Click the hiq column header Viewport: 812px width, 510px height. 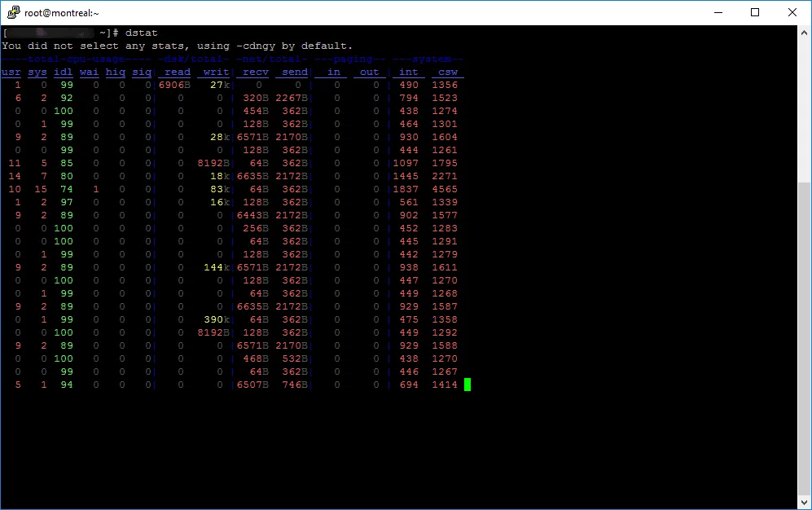[116, 72]
